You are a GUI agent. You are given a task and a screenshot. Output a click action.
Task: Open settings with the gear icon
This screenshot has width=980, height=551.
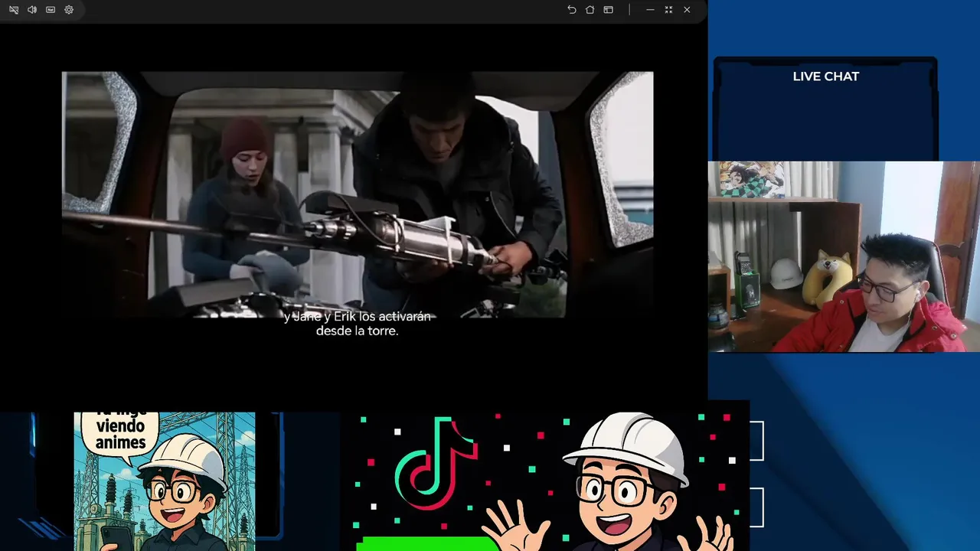pos(69,10)
